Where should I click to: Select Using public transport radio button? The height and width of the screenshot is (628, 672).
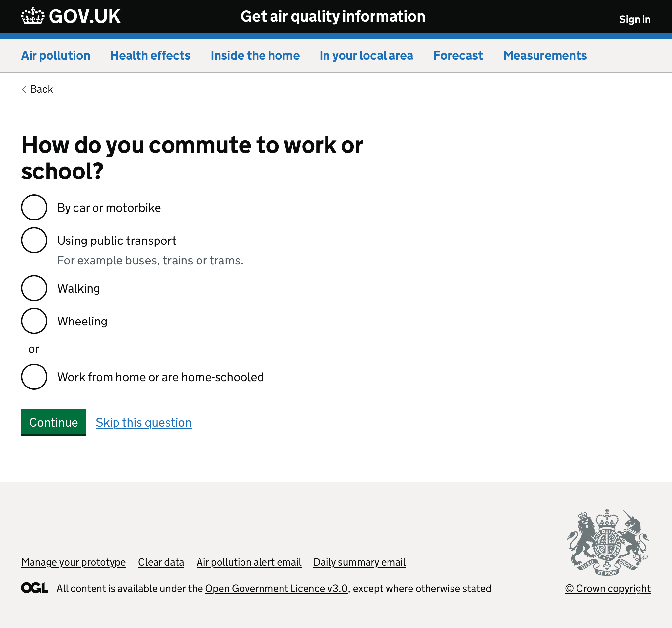pos(34,240)
